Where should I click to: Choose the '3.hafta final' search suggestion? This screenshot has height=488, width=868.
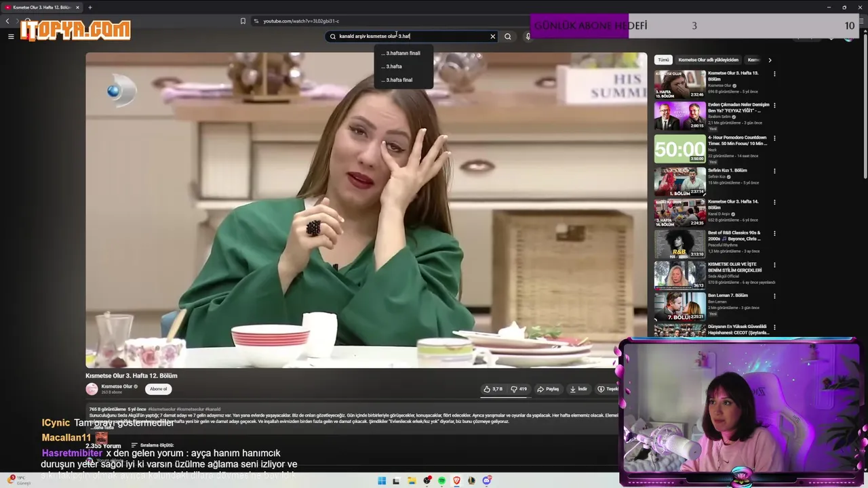[x=403, y=80]
